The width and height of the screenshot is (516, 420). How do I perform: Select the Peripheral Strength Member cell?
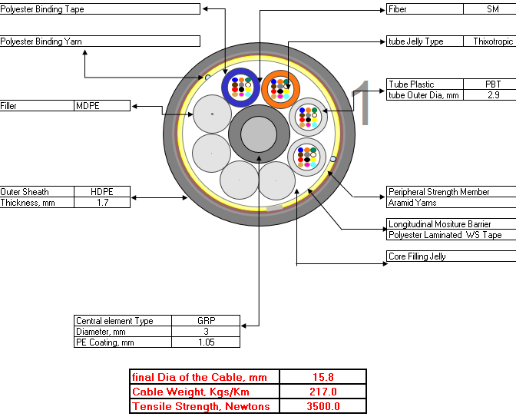tap(451, 191)
